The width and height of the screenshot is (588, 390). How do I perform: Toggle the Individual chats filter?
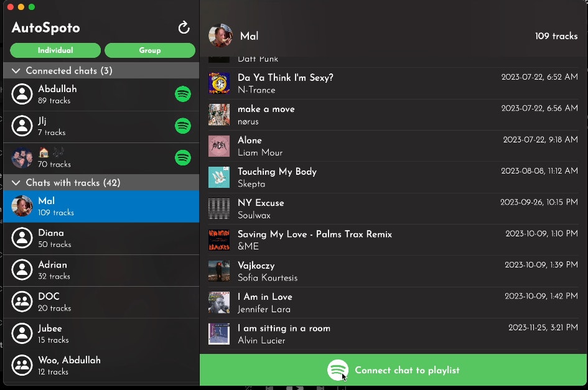(55, 50)
